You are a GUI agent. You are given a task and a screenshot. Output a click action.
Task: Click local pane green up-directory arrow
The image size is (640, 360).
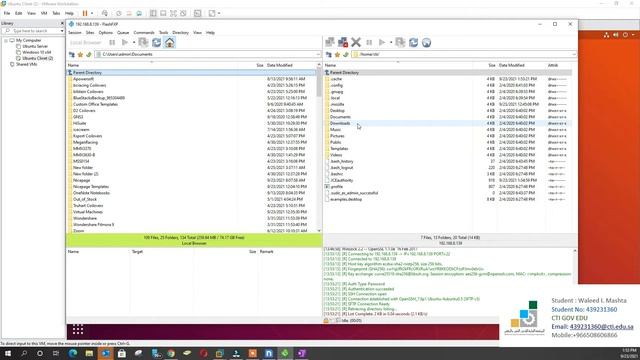(x=89, y=54)
